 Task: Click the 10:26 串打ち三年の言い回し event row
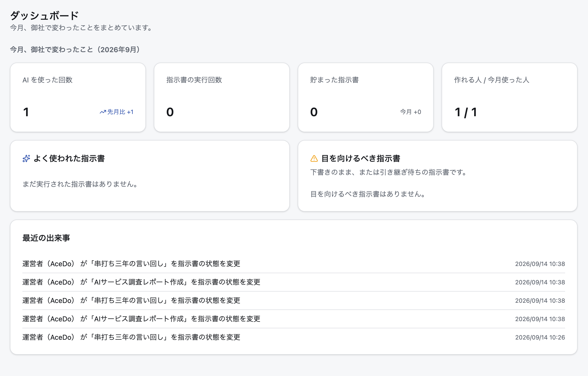pos(294,337)
